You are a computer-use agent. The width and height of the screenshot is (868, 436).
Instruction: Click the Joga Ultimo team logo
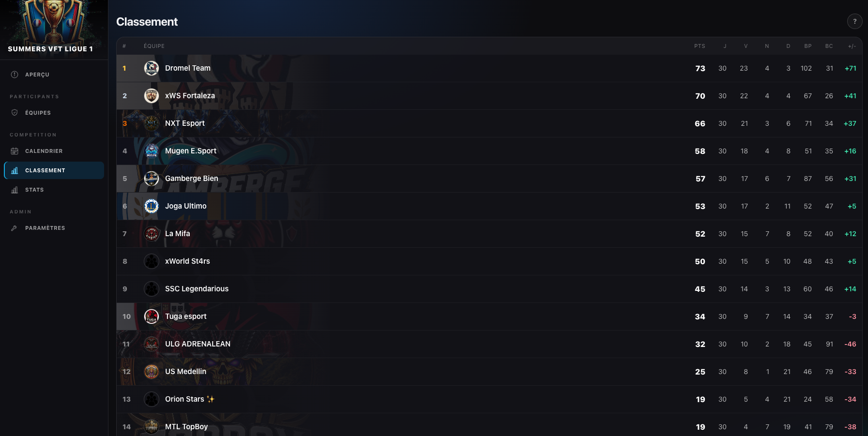[x=152, y=206]
